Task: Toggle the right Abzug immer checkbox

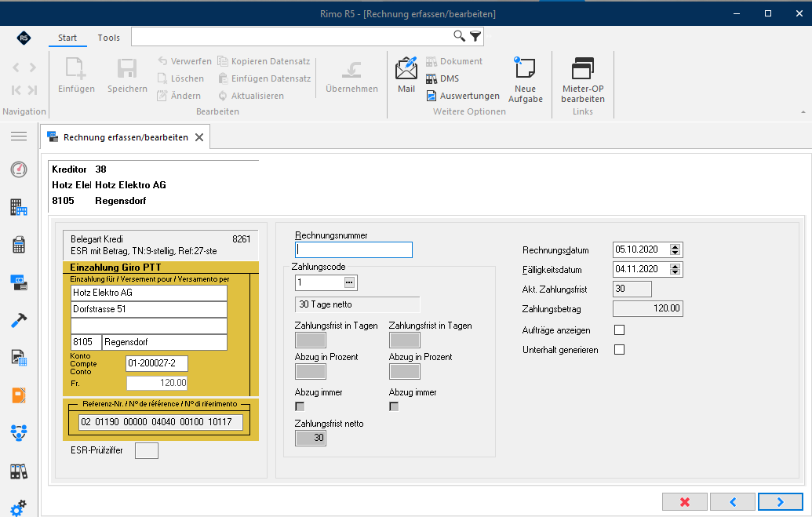Action: tap(394, 406)
